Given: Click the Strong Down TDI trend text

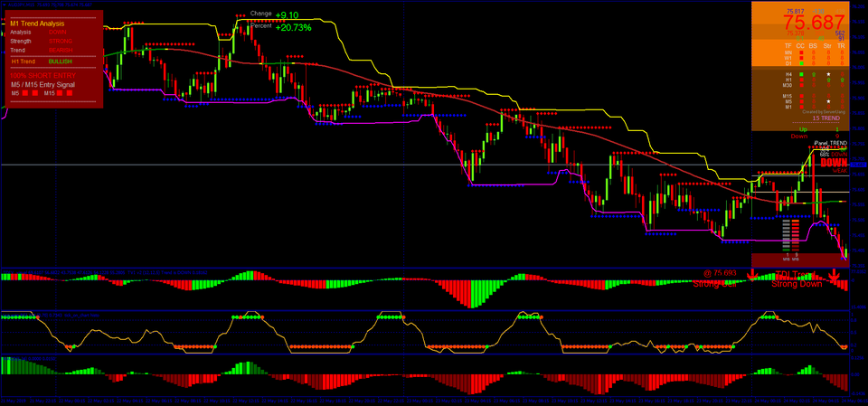Looking at the screenshot, I should [797, 284].
